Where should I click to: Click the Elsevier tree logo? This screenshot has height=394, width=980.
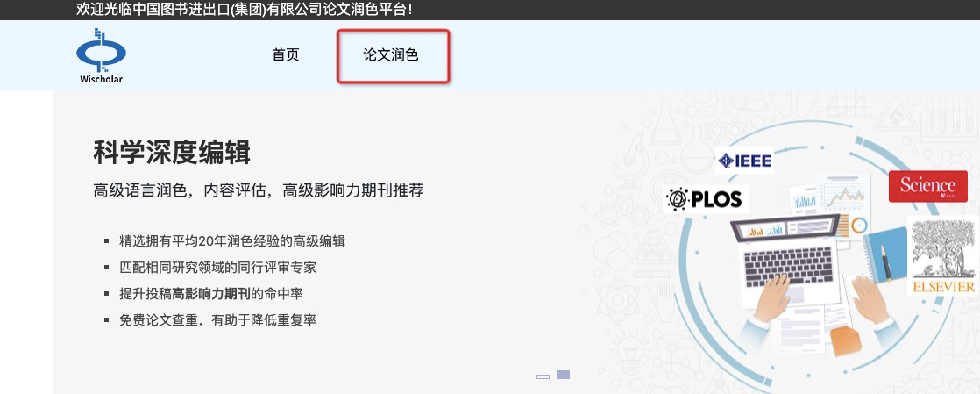943,256
